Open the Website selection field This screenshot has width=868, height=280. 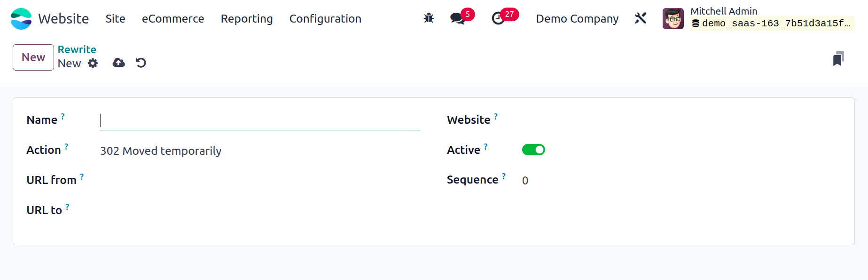(681, 120)
